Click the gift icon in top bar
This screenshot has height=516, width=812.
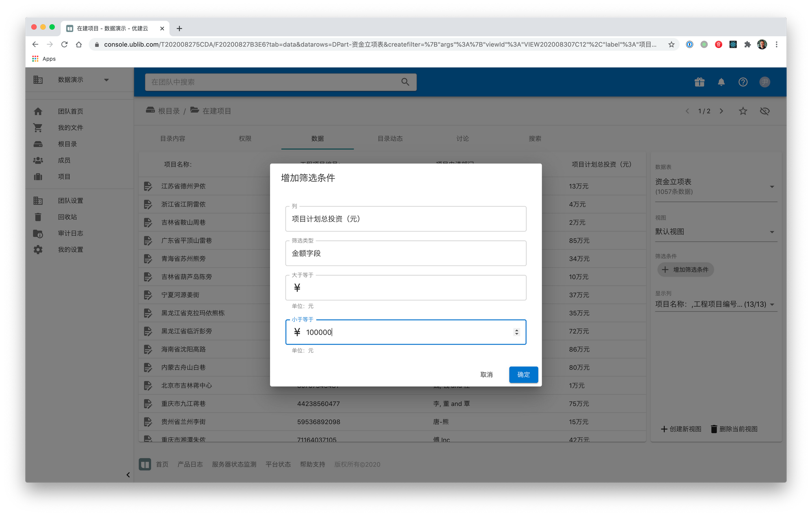(x=699, y=82)
